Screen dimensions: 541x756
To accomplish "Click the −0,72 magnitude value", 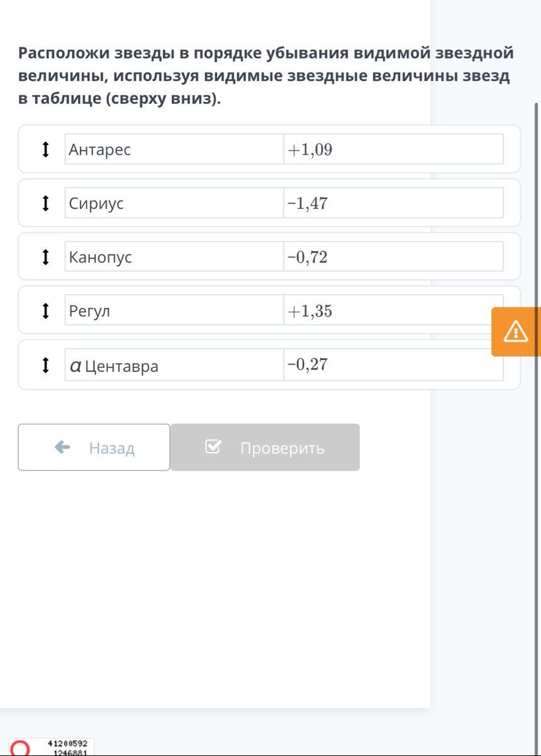I will pyautogui.click(x=308, y=257).
